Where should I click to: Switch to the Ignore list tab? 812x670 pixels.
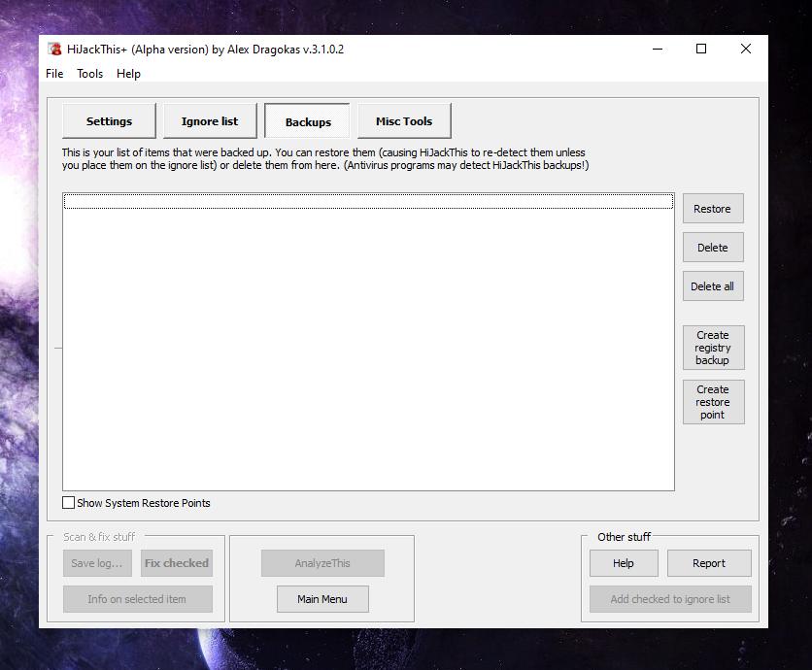pyautogui.click(x=210, y=121)
